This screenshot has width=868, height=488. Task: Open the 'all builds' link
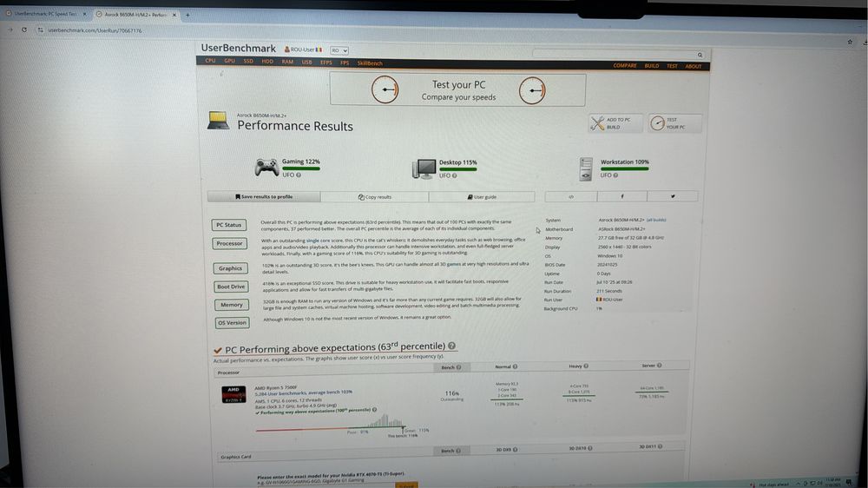pos(656,220)
